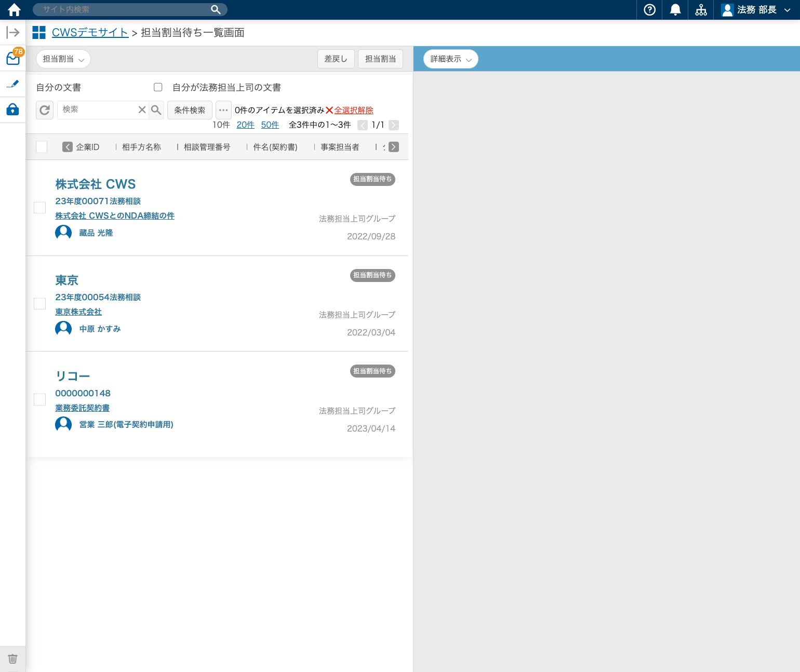Open the inbox icon with 78 badge
The width and height of the screenshot is (800, 672).
[x=13, y=58]
